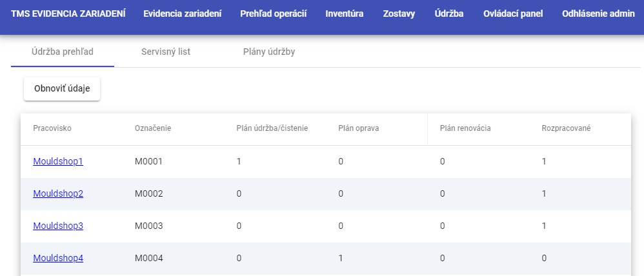Follow the Mouldshop3 link

click(x=58, y=226)
